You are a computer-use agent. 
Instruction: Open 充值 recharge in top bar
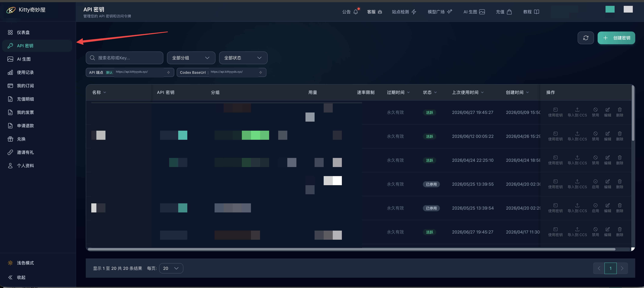504,12
